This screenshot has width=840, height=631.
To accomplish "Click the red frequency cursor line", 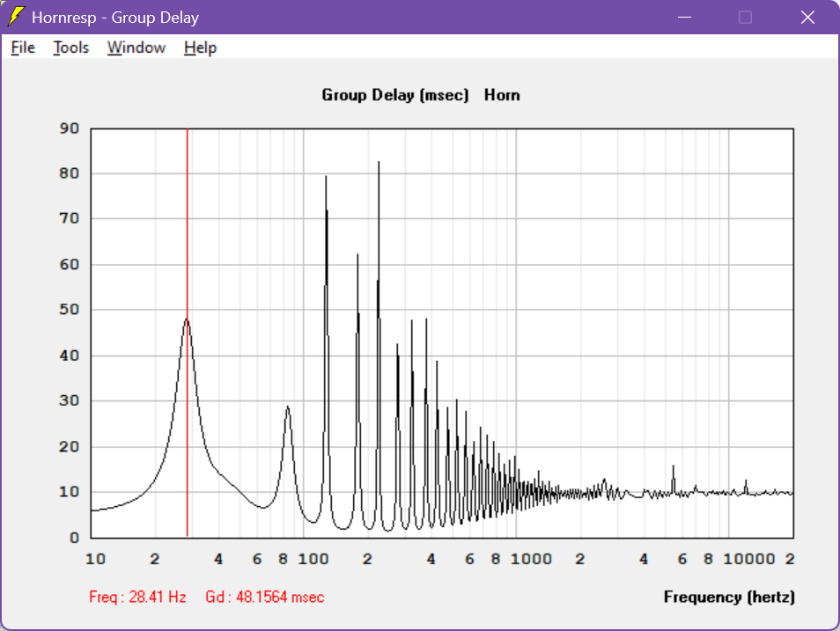I will [187, 332].
